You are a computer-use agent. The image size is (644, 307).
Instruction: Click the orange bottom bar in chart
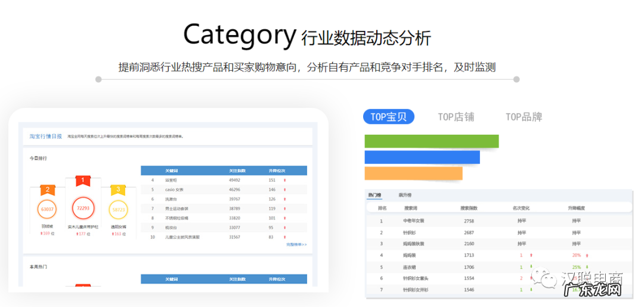[413, 173]
